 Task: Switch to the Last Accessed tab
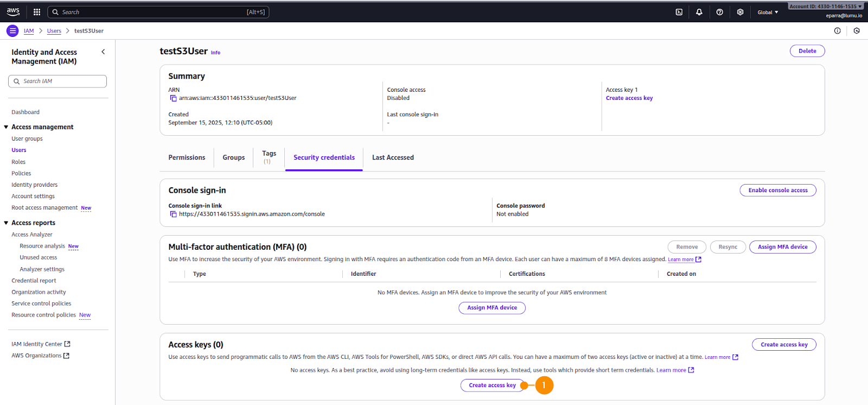tap(393, 157)
